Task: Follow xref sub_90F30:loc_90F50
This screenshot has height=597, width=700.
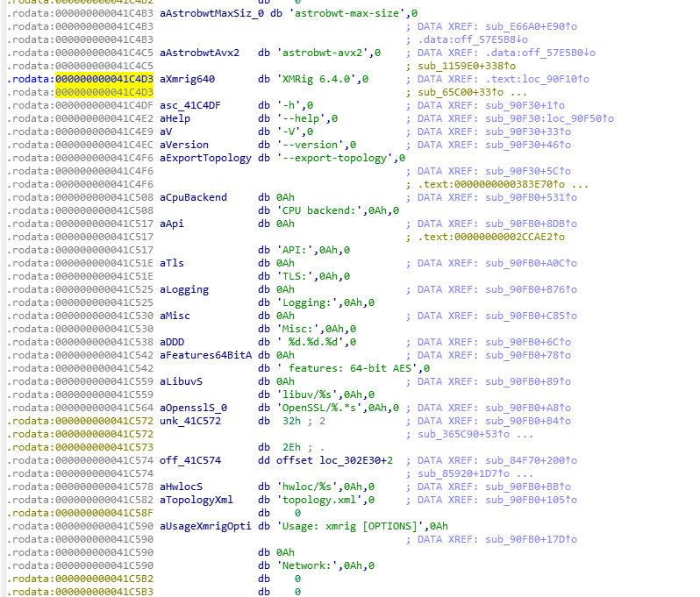Action: [x=549, y=118]
